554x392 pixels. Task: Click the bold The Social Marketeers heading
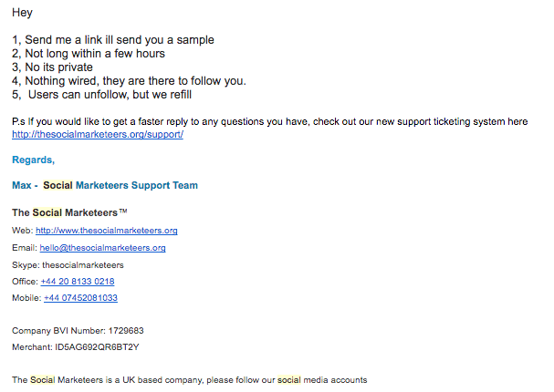[69, 212]
